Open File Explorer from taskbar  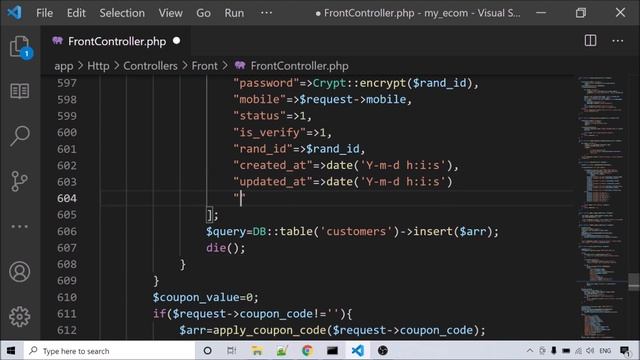tap(257, 351)
